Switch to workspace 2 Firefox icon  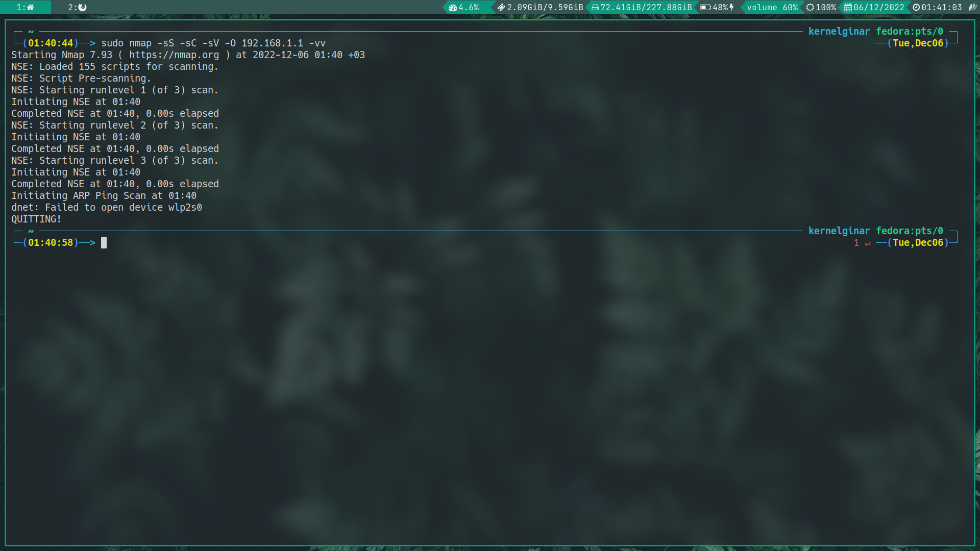tap(82, 7)
